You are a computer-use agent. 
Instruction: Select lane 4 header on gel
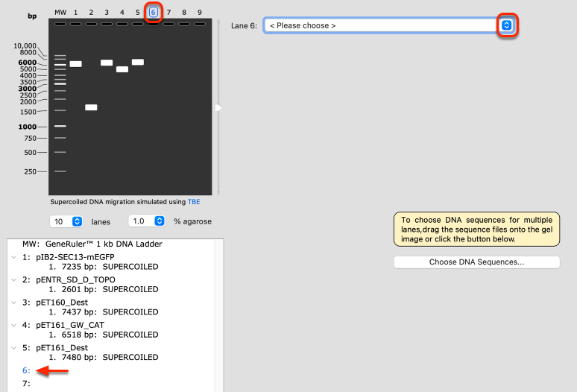pos(122,13)
